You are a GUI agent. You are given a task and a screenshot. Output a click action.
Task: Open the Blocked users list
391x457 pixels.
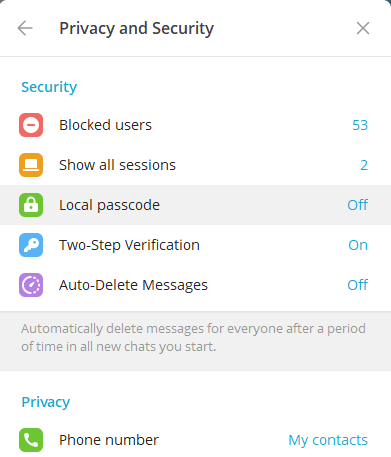pyautogui.click(x=195, y=125)
